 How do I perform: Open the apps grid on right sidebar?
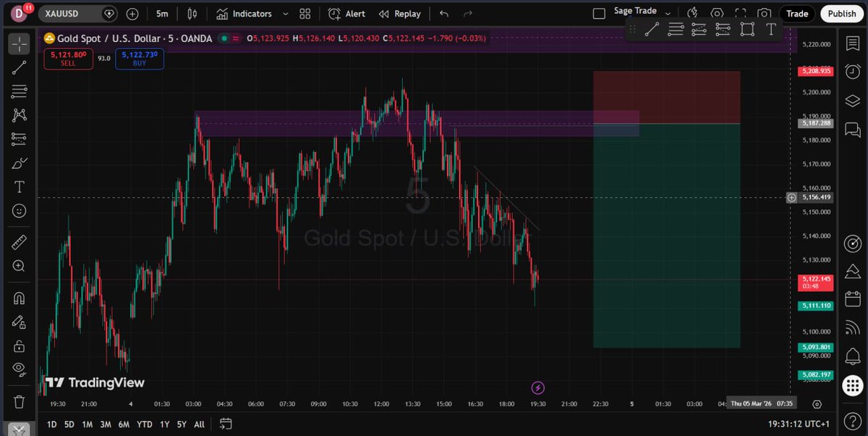853,385
